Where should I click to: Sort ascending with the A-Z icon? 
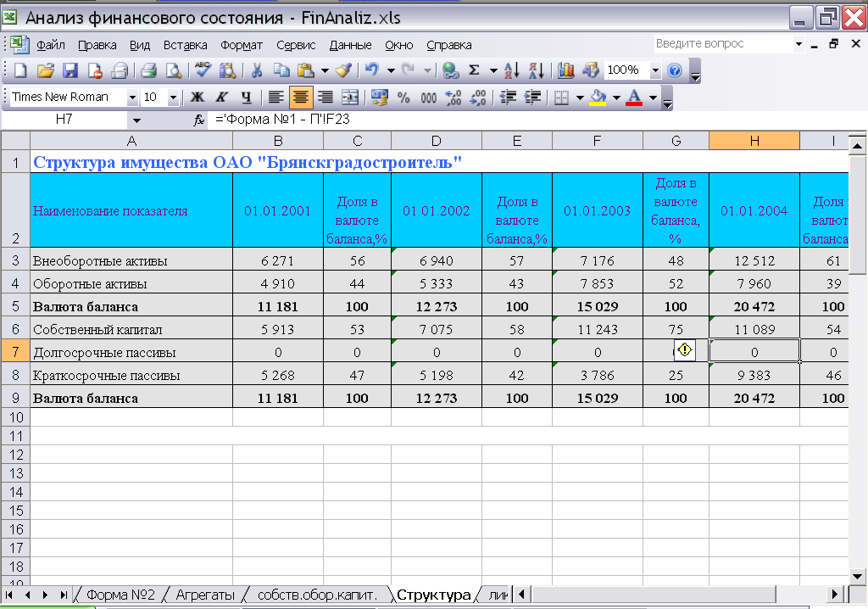coord(512,70)
